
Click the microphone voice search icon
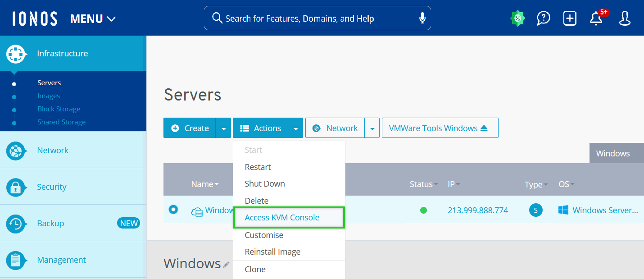pyautogui.click(x=422, y=18)
